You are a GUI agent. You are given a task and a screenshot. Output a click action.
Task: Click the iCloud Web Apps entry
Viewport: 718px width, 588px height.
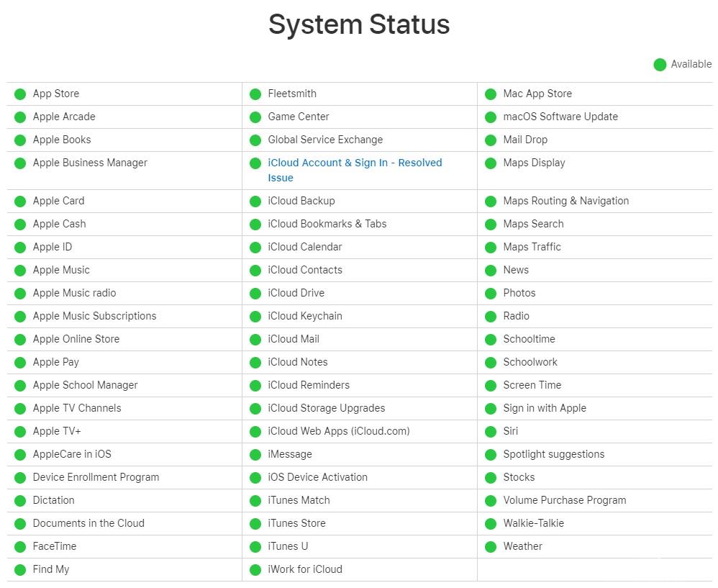[x=338, y=431]
